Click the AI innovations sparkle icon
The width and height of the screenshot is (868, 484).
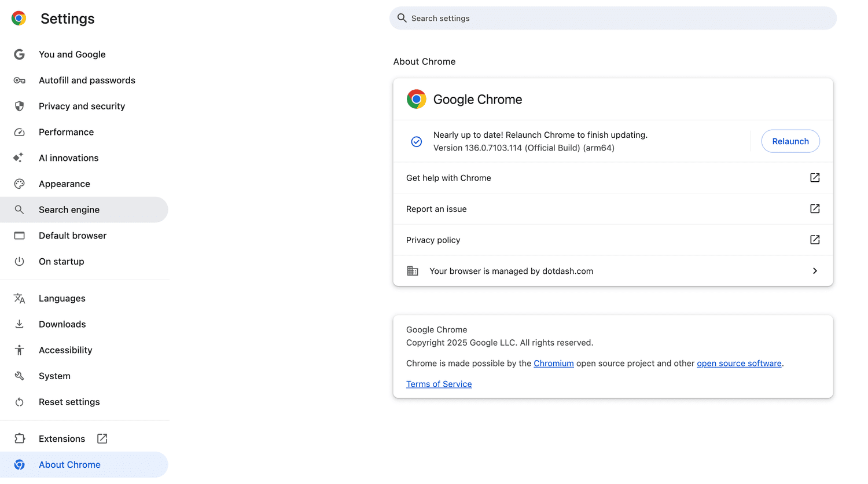[x=19, y=158]
